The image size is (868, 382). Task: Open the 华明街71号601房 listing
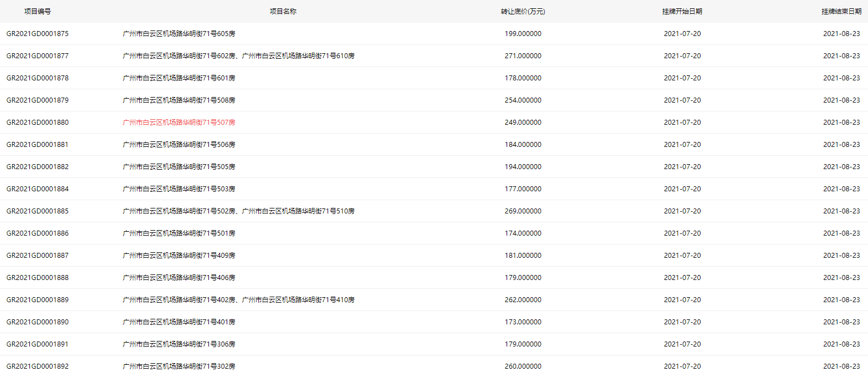click(x=178, y=78)
